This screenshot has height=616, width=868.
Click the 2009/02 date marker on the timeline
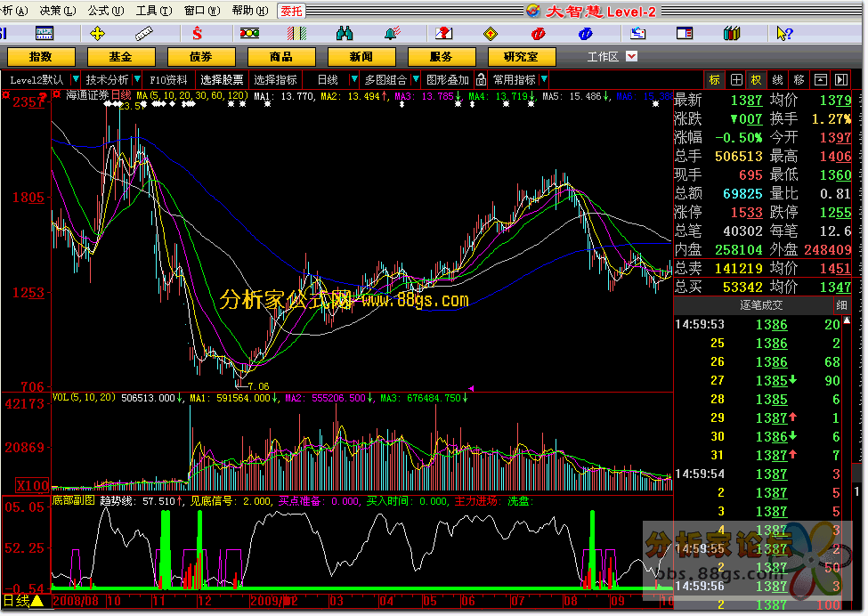tap(274, 601)
